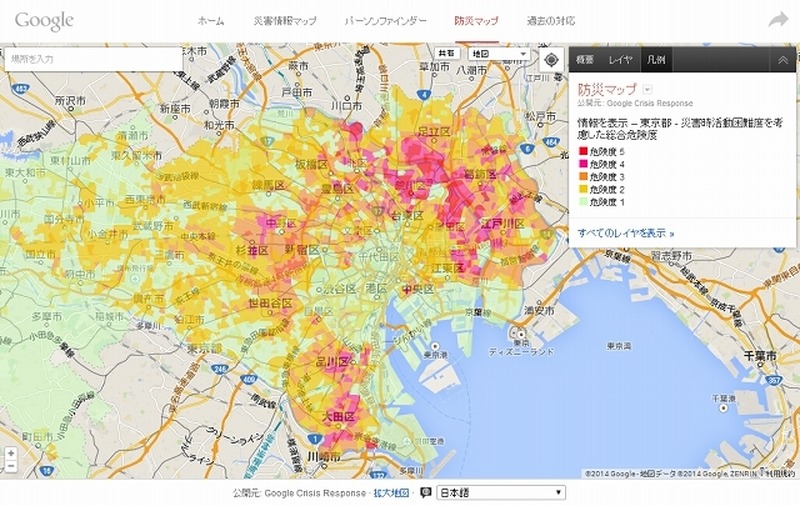
Task: Zoom out with the minus button
Action: point(11,467)
